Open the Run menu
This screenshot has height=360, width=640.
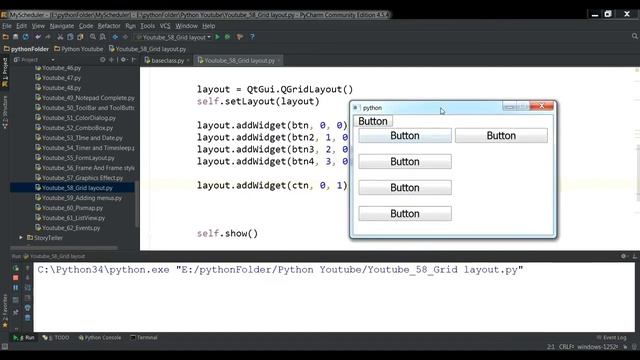pos(130,26)
